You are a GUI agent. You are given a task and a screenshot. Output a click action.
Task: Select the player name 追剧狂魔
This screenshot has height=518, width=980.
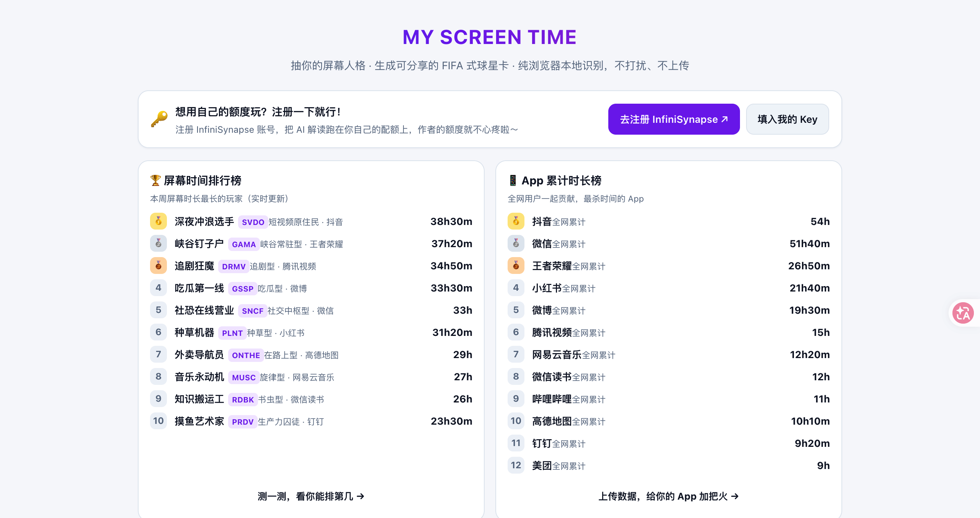[x=194, y=266]
